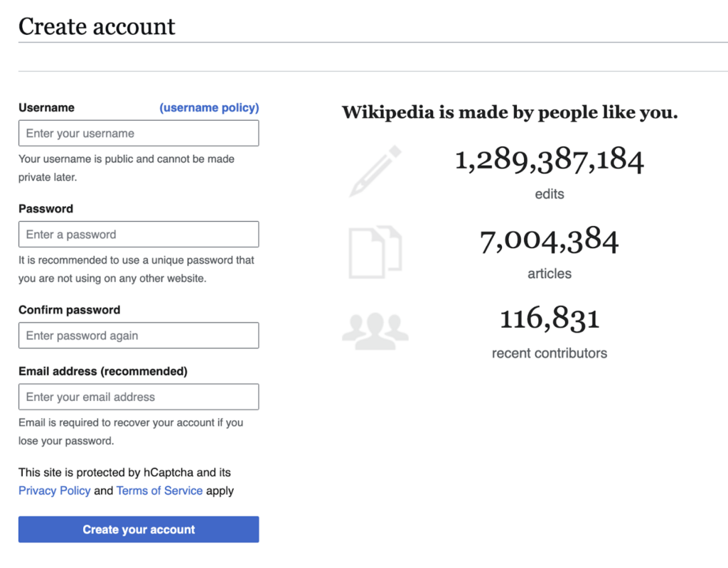Image resolution: width=728 pixels, height=568 pixels.
Task: Click the 116,831 contributors count
Action: (x=550, y=319)
